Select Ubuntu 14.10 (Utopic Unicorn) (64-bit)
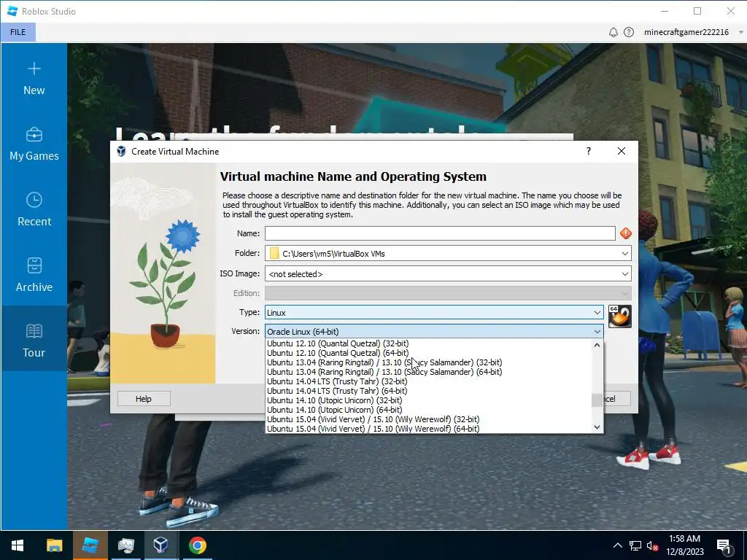The height and width of the screenshot is (560, 747). pos(334,410)
